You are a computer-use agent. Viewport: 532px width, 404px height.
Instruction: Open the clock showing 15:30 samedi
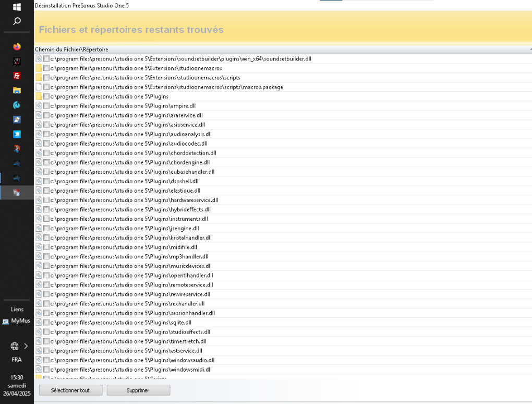click(17, 385)
